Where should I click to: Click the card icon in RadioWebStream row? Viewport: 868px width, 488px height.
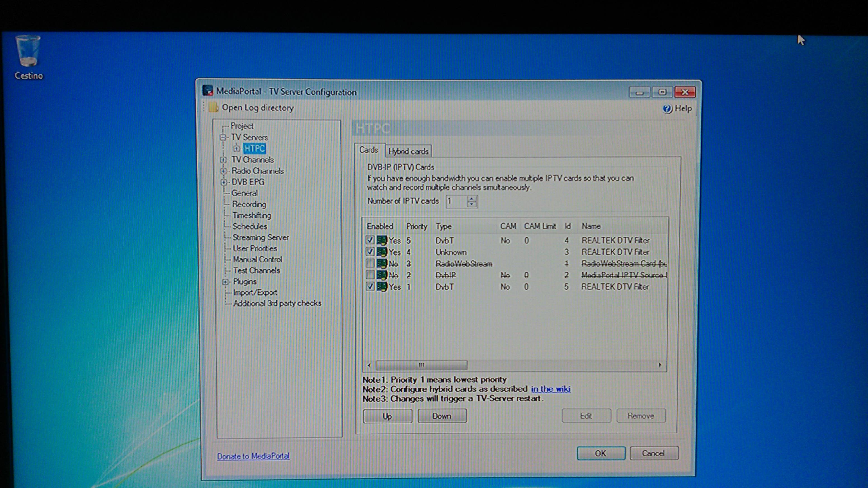pyautogui.click(x=381, y=263)
